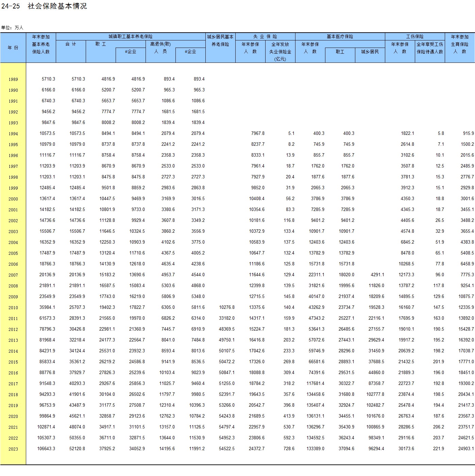The width and height of the screenshot is (475, 476).
Task: Click the 城镇职工基本养老保险 group header
Action: coord(131,36)
